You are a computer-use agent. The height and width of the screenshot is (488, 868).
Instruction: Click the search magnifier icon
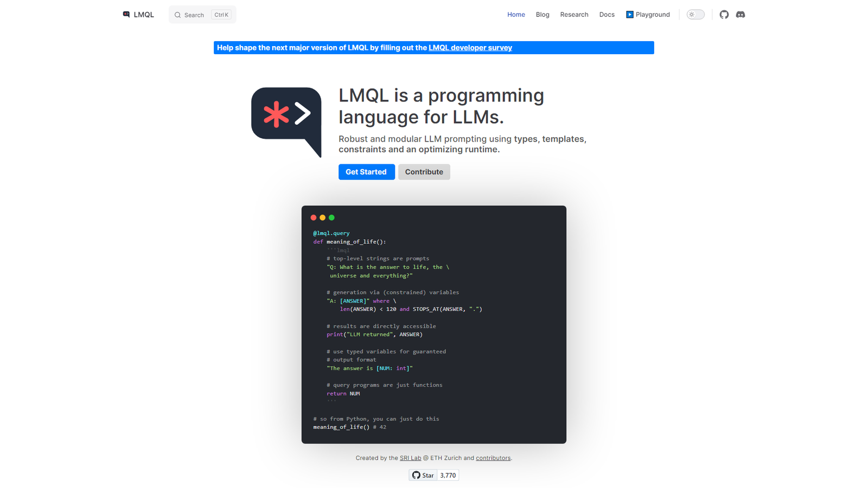(x=177, y=15)
